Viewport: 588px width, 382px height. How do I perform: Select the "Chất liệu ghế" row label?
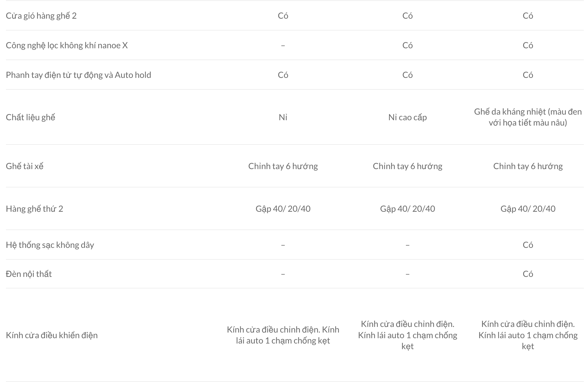pyautogui.click(x=30, y=117)
